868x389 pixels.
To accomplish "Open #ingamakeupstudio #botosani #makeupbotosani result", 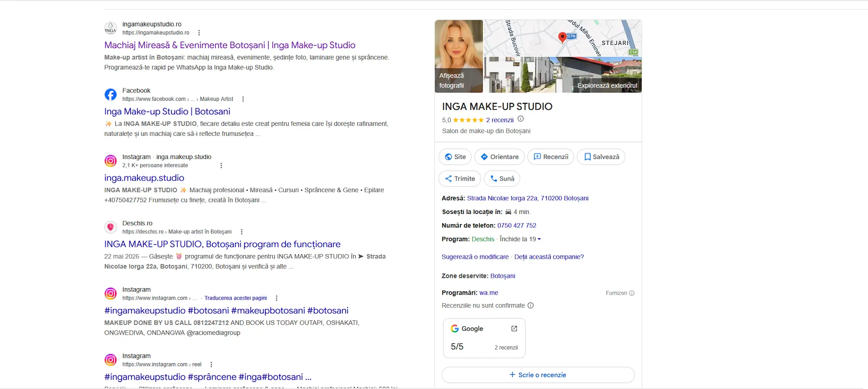I will tap(226, 310).
